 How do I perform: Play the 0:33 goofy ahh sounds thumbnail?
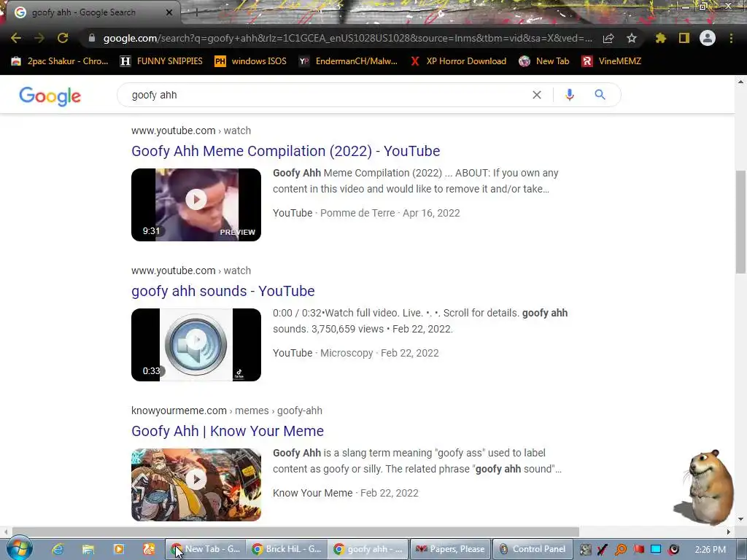pyautogui.click(x=196, y=345)
